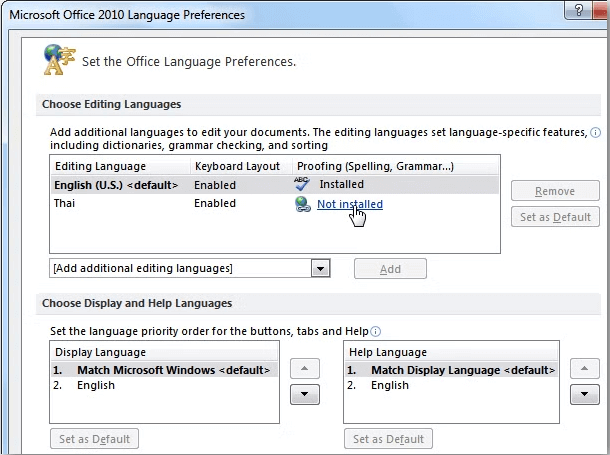Select English in the Display Language list
The image size is (610, 455).
coord(165,385)
